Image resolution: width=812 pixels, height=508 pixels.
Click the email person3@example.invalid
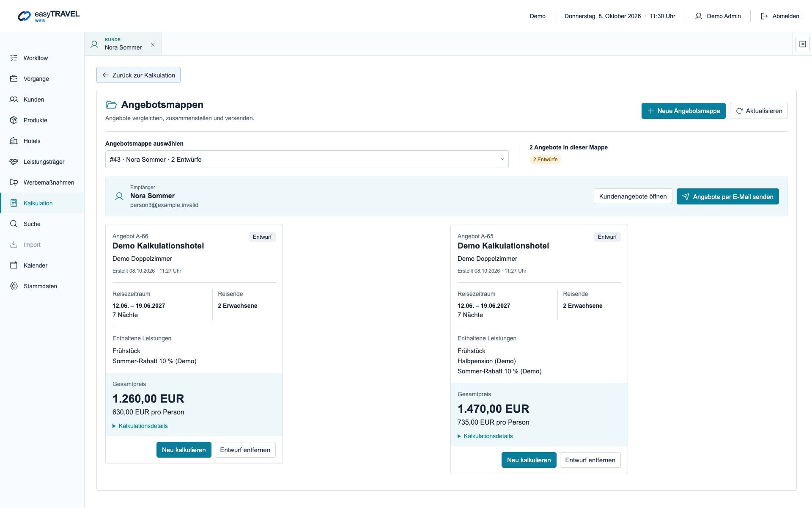pyautogui.click(x=164, y=205)
